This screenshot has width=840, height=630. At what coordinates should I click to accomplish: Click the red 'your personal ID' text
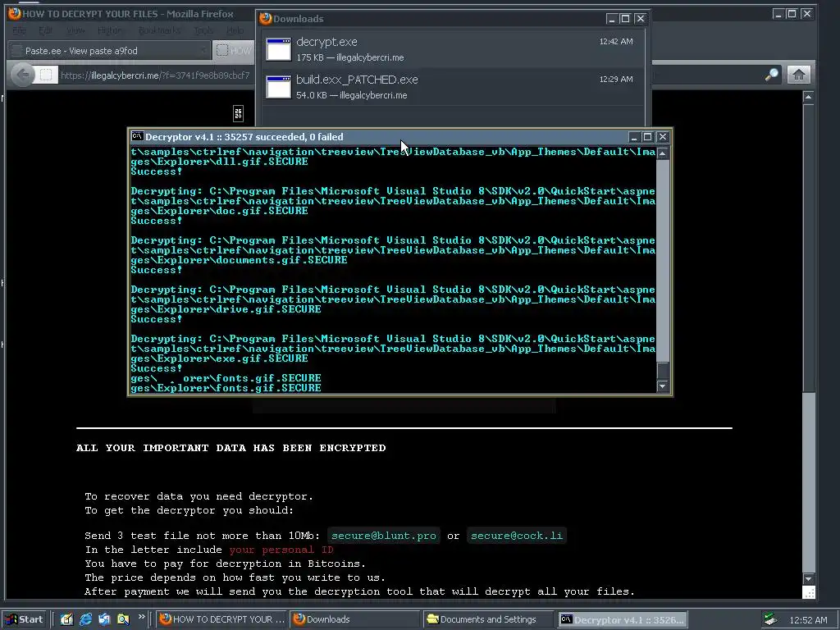click(281, 550)
